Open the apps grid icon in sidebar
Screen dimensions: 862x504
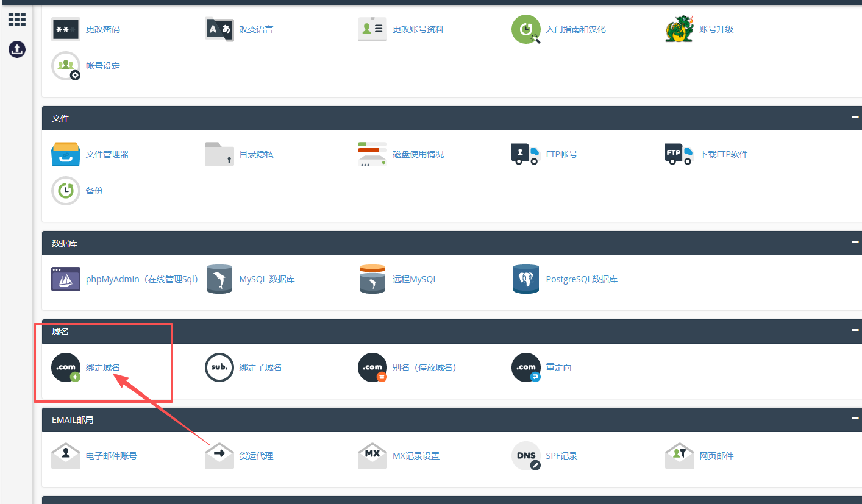point(17,20)
